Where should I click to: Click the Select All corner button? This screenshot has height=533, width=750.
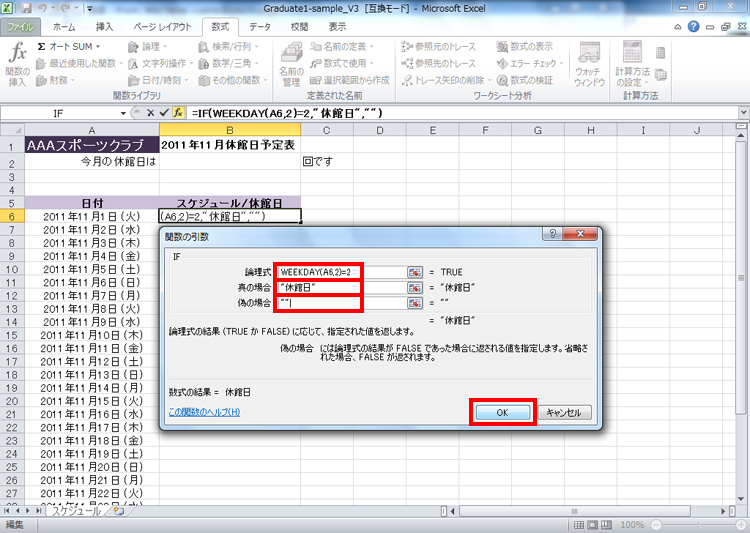click(12, 130)
